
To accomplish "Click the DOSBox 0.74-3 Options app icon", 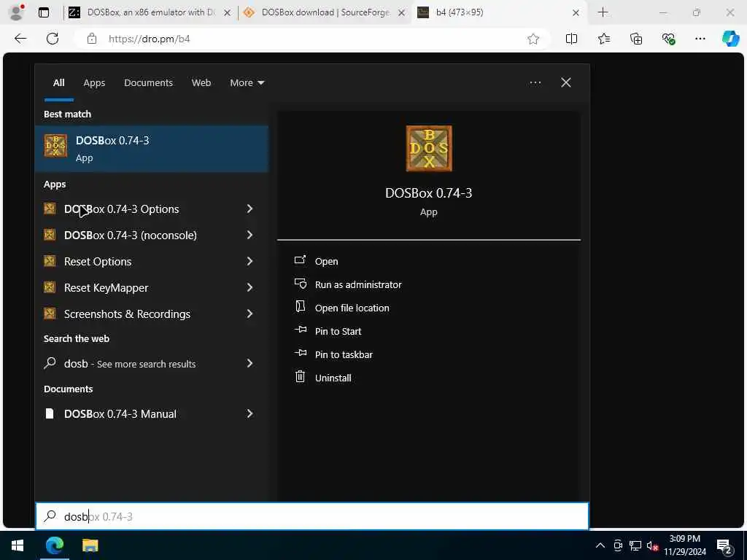I will [x=50, y=208].
